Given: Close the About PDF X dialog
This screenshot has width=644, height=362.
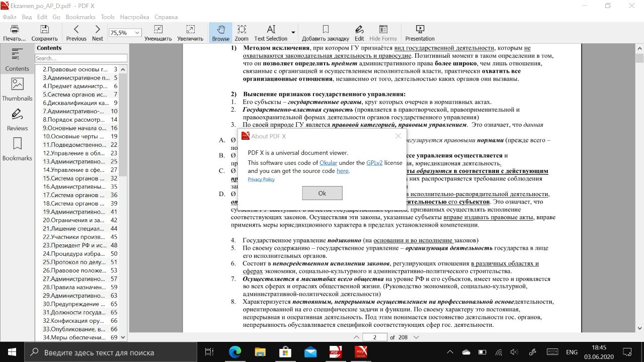Looking at the screenshot, I should click(398, 136).
